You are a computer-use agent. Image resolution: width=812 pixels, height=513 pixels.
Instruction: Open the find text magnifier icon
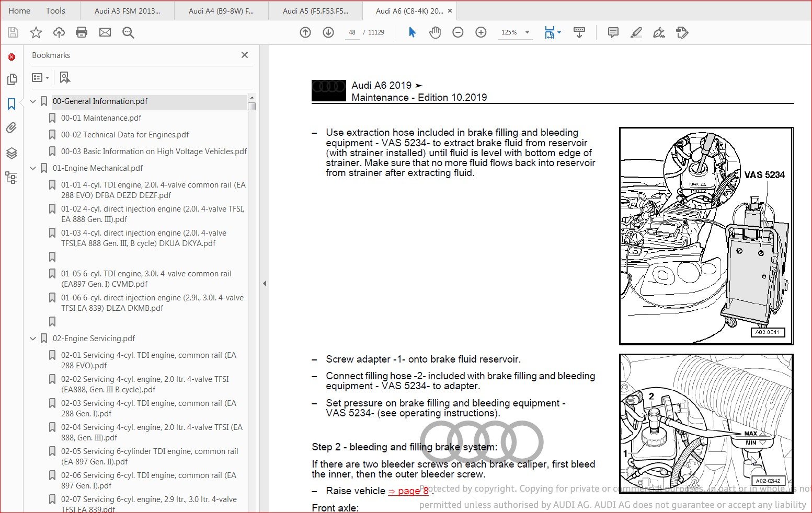(128, 32)
